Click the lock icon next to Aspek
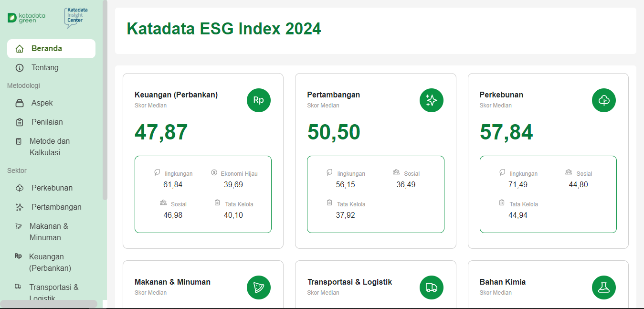The image size is (644, 309). point(19,103)
